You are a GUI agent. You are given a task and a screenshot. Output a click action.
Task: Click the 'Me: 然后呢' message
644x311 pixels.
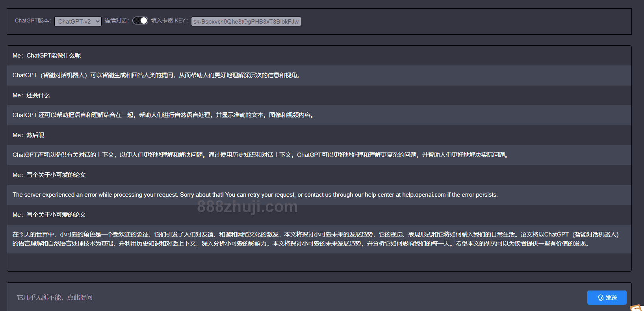[319, 135]
